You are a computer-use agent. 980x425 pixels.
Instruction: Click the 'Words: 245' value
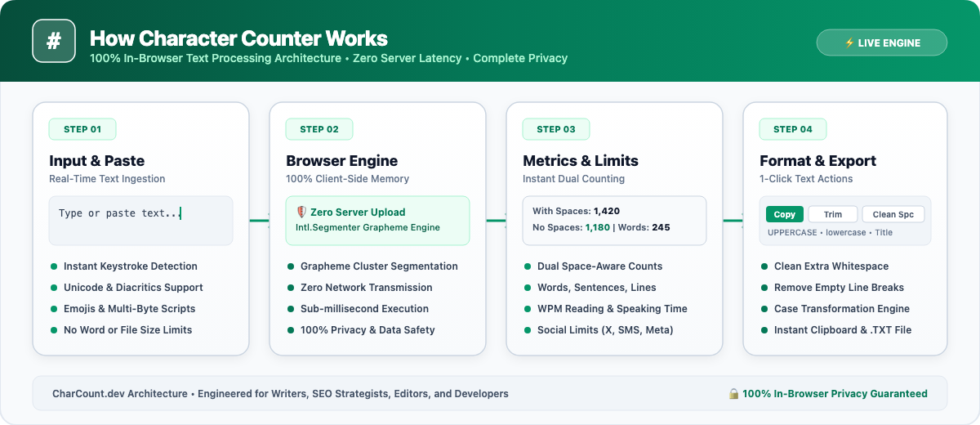pos(644,227)
